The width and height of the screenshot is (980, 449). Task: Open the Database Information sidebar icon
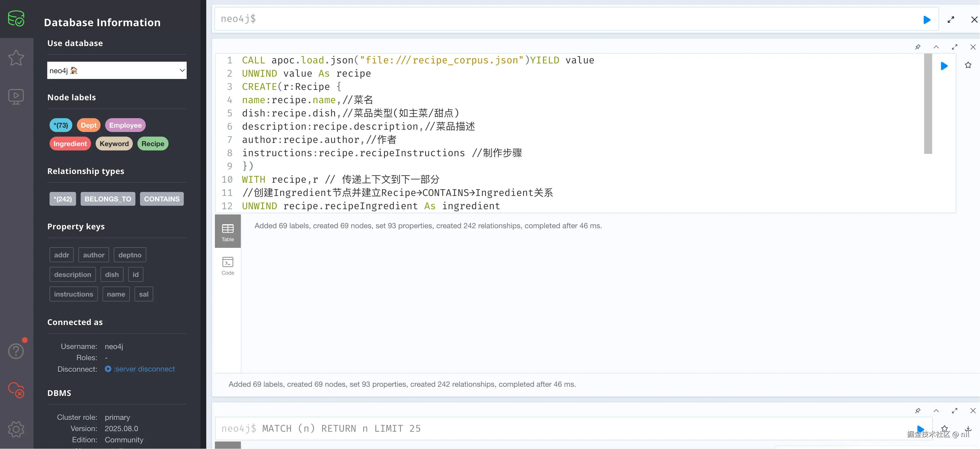(16, 18)
